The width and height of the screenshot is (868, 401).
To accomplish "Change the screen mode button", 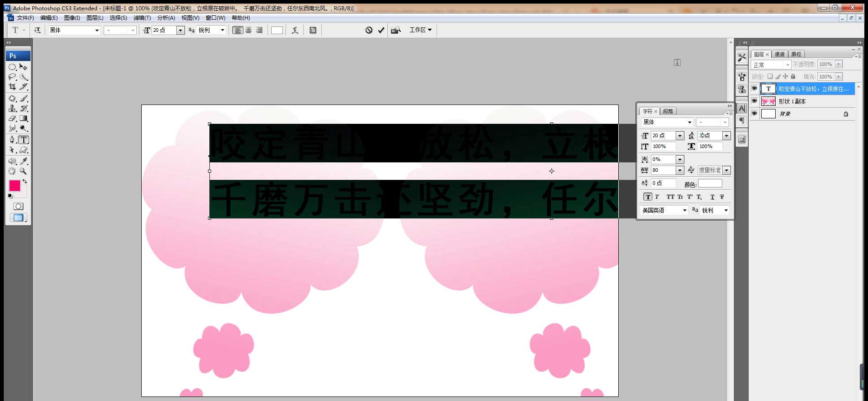I will (x=18, y=218).
